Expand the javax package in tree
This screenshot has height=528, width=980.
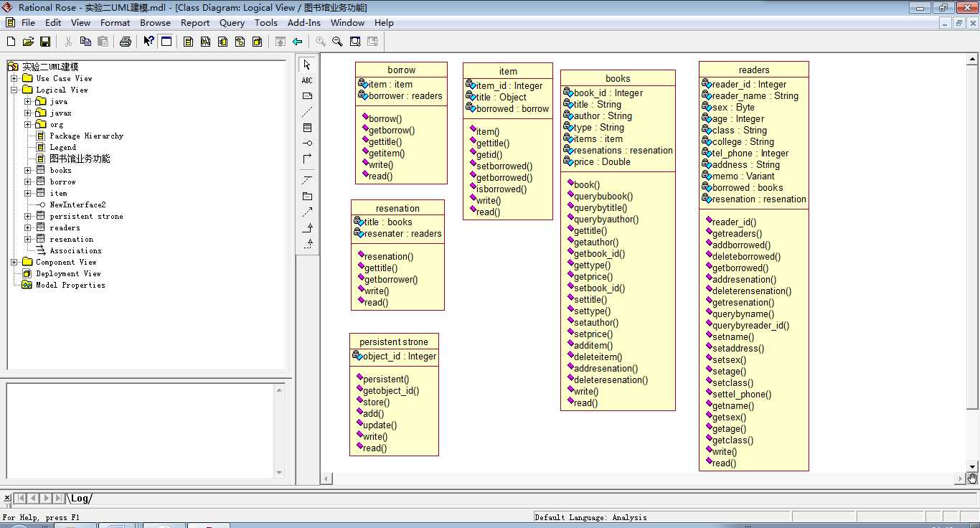click(28, 113)
